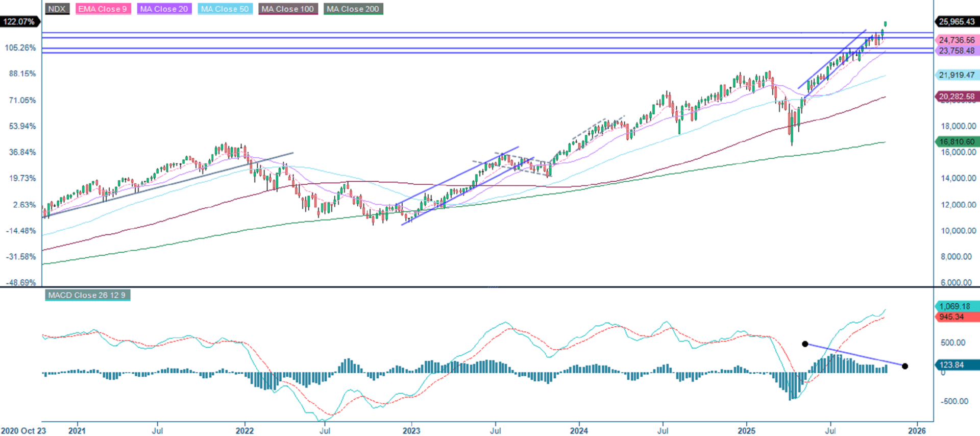
Task: Click the 2026 time axis label
Action: (x=917, y=430)
